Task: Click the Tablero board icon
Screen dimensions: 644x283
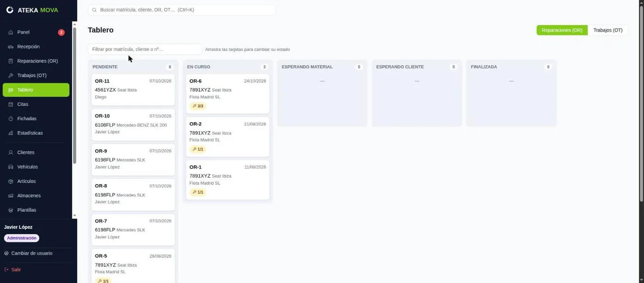Action: pos(11,90)
